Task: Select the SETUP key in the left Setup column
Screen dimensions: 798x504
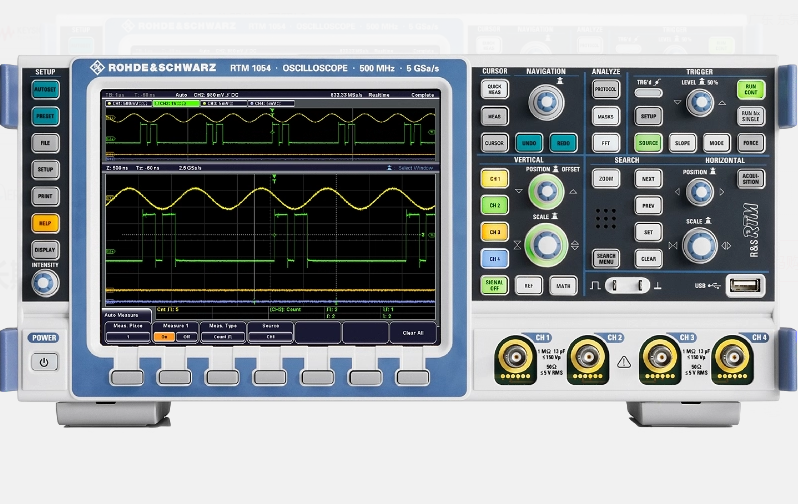Action: coord(45,170)
